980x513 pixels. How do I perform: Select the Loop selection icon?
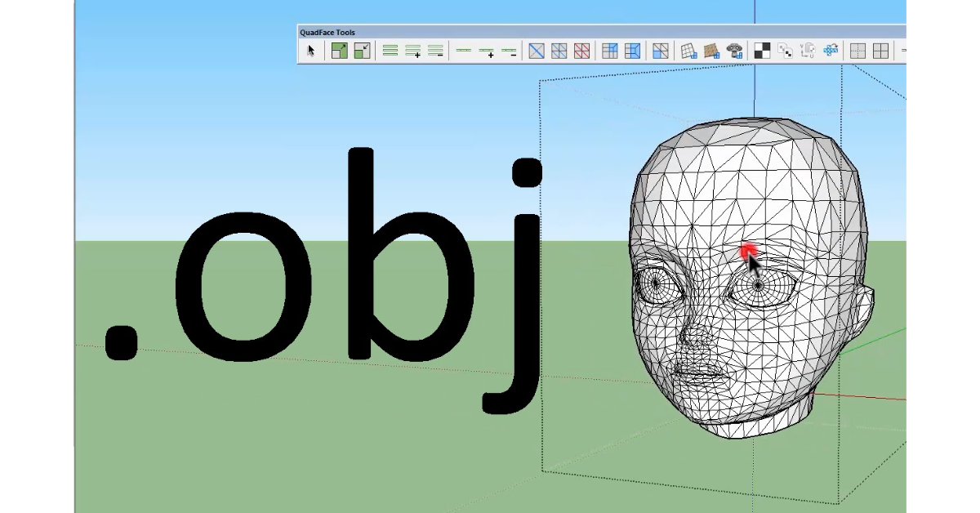(x=390, y=51)
